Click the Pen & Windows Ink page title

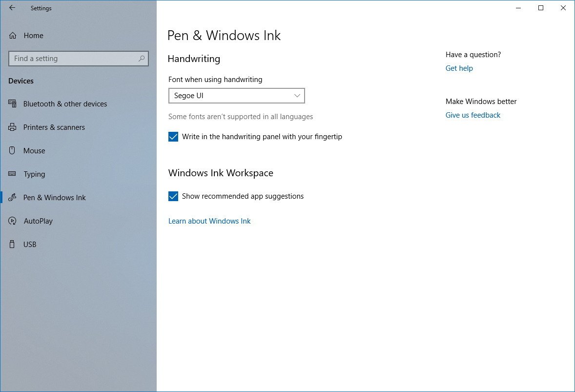pos(224,36)
